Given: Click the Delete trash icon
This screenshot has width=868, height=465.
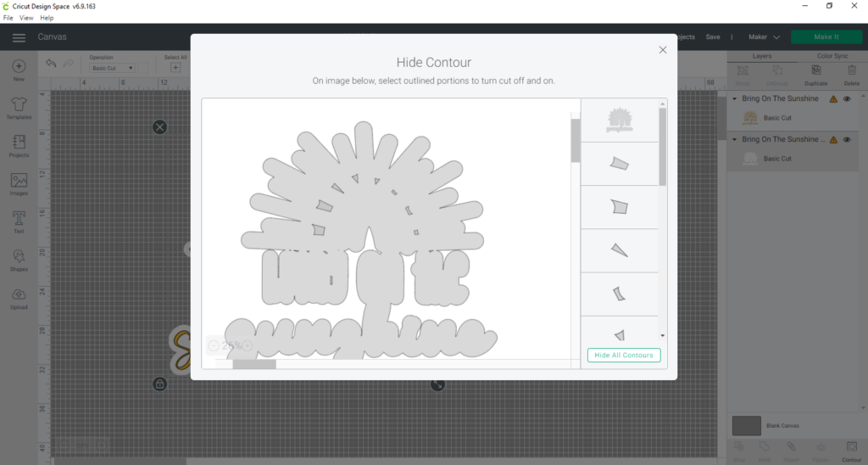Looking at the screenshot, I should [x=851, y=70].
